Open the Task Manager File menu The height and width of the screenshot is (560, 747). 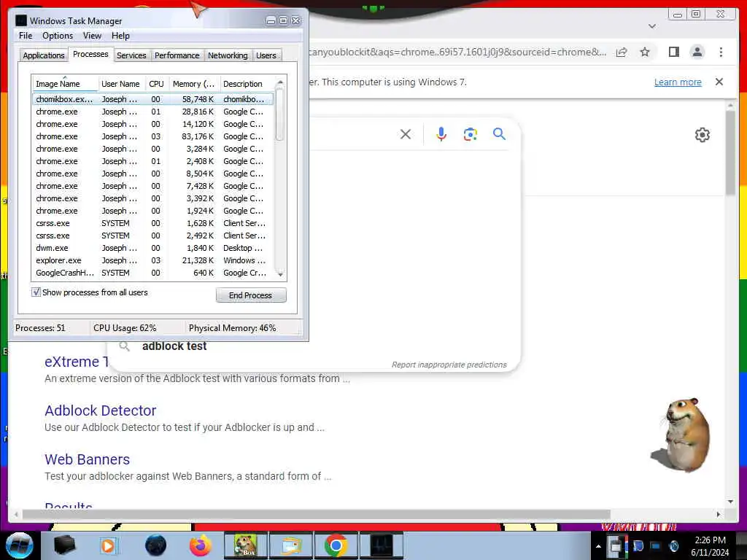(x=26, y=36)
